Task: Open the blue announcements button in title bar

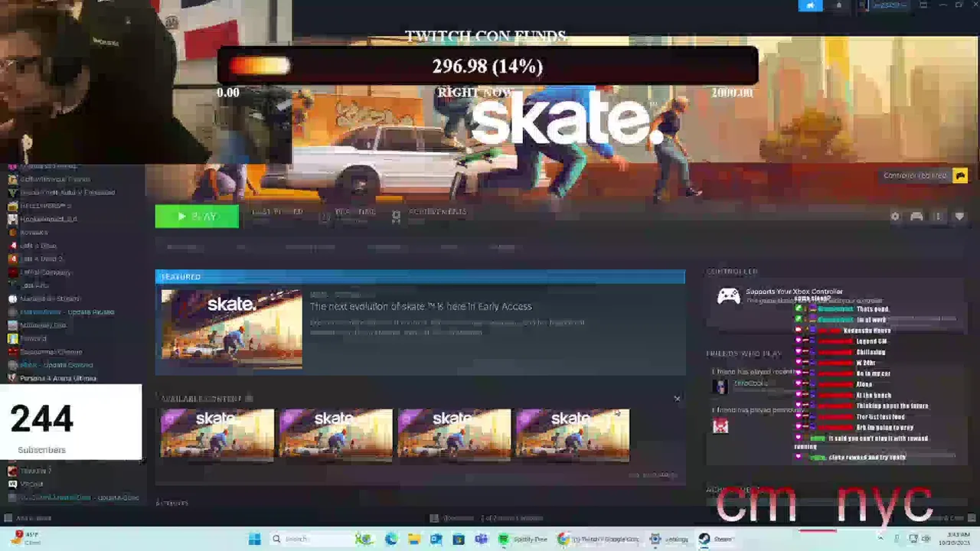Action: point(810,5)
